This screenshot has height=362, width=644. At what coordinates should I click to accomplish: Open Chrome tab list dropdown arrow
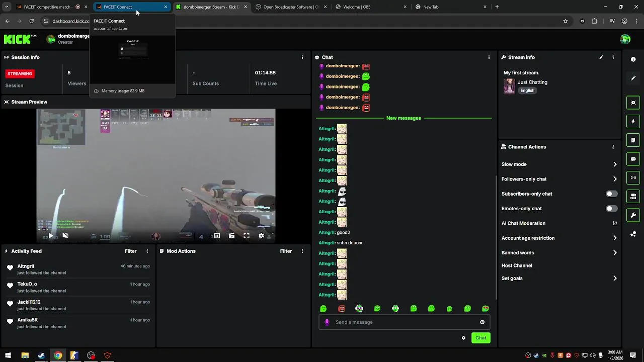click(7, 7)
